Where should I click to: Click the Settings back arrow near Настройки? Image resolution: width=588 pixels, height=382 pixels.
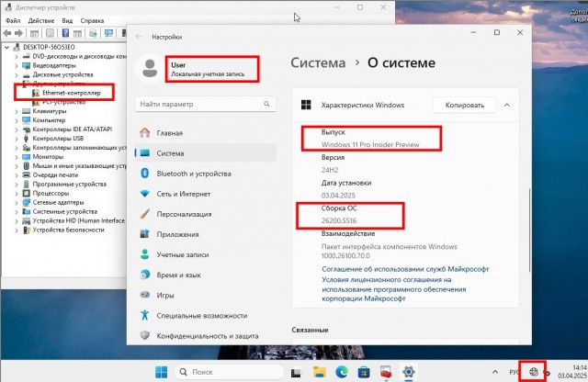(139, 37)
